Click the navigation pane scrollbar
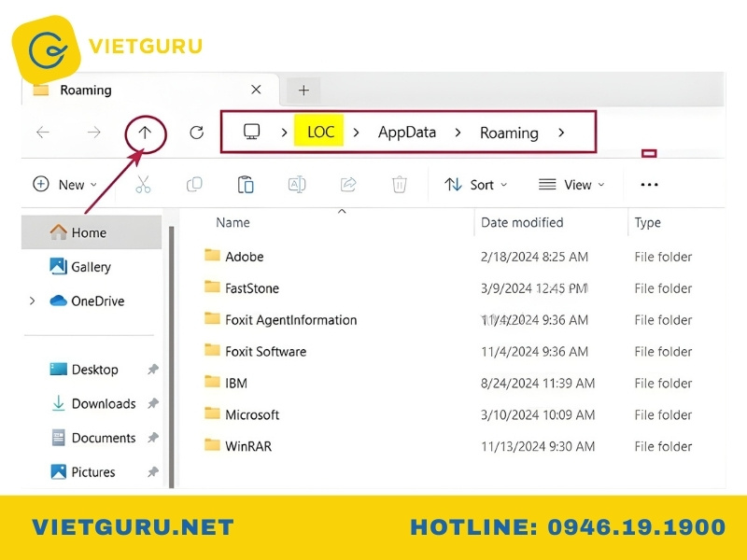The width and height of the screenshot is (747, 560). (171, 357)
